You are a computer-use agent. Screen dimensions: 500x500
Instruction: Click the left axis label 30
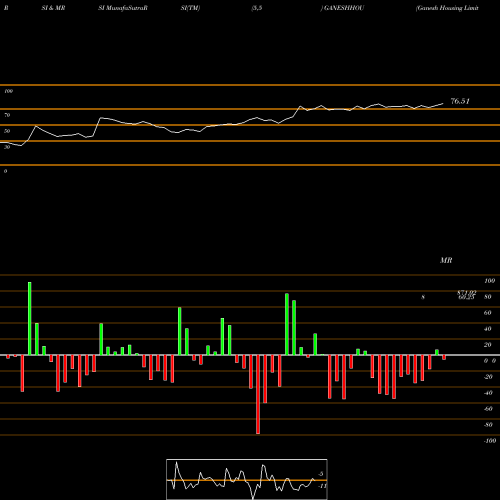[x=7, y=147]
